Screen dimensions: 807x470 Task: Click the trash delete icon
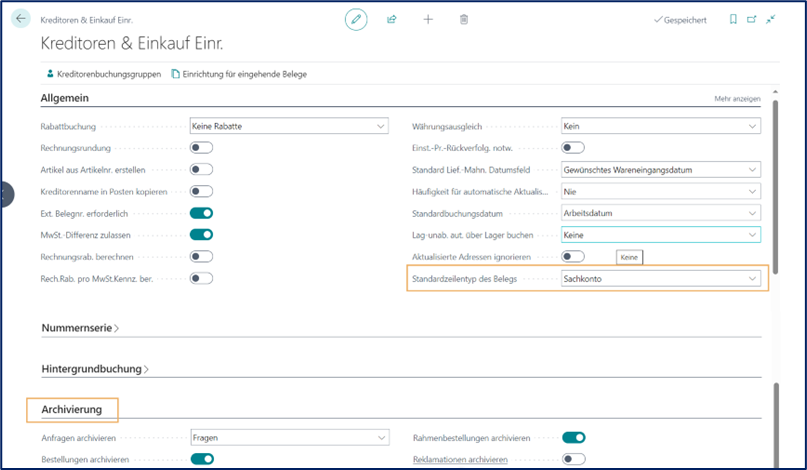463,19
